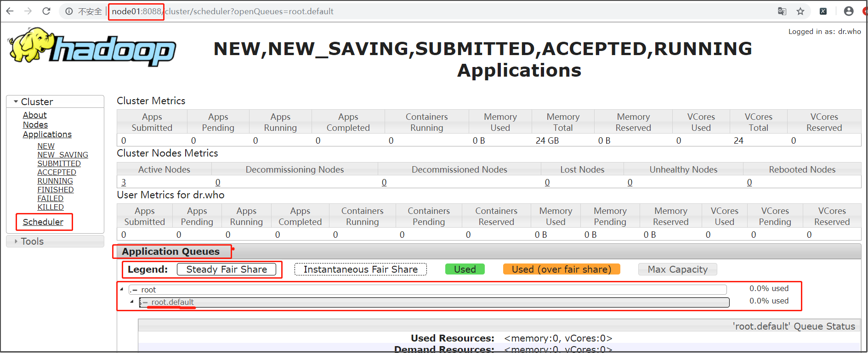The image size is (868, 353).
Task: Collapse the root queue tree arrow
Action: (x=122, y=289)
